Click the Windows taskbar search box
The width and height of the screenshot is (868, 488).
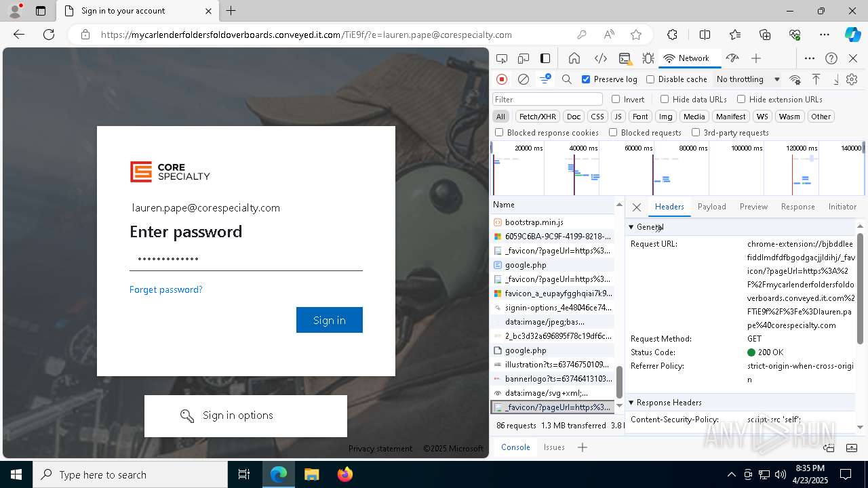click(130, 474)
